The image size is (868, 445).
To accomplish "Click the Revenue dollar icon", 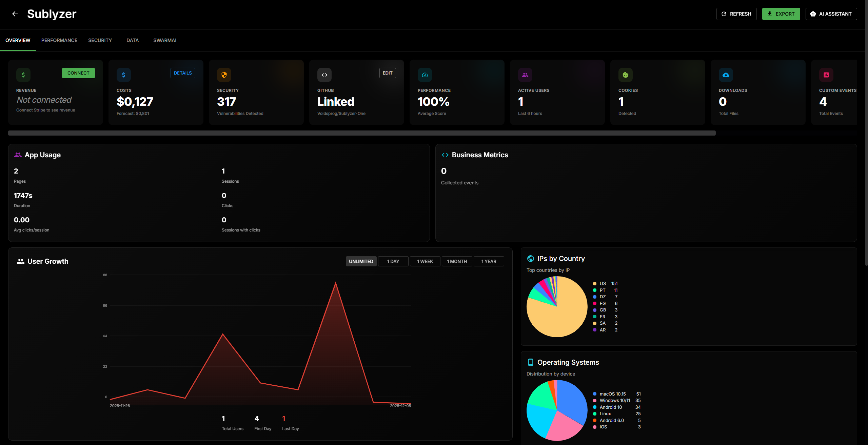I will tap(23, 75).
